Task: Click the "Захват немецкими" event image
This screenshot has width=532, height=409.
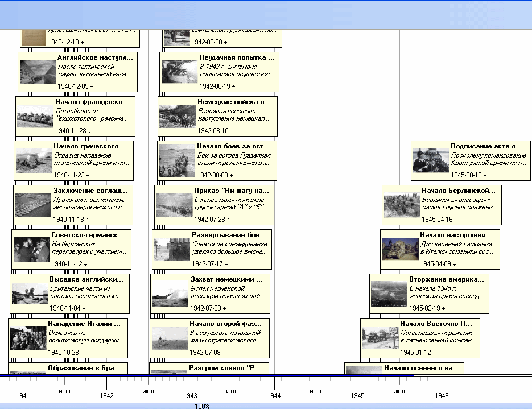Action: pos(170,294)
